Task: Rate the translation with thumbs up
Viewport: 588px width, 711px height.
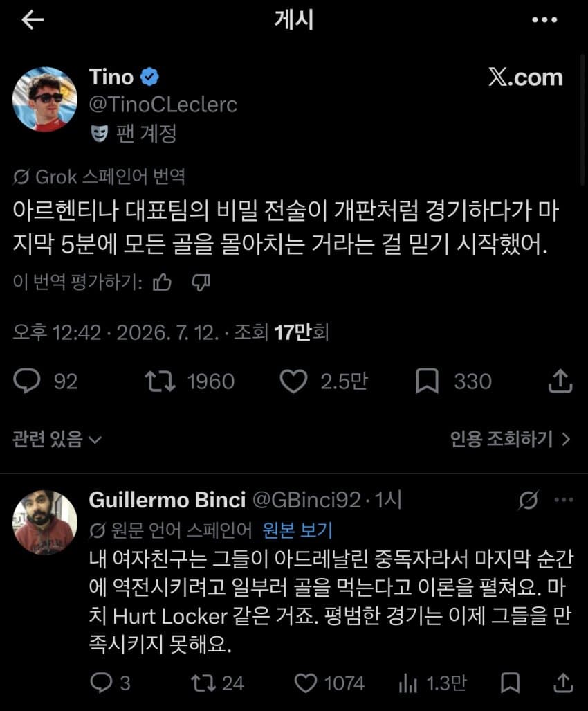Action: point(162,282)
